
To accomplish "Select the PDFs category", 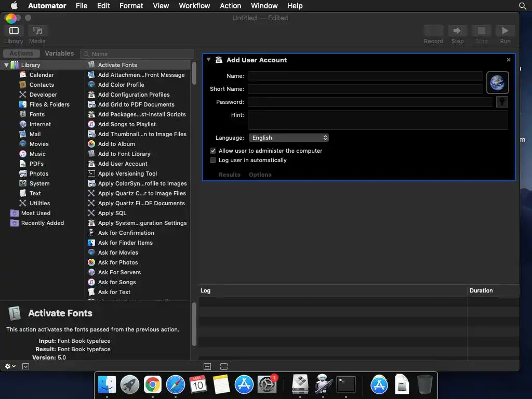I will (x=36, y=163).
